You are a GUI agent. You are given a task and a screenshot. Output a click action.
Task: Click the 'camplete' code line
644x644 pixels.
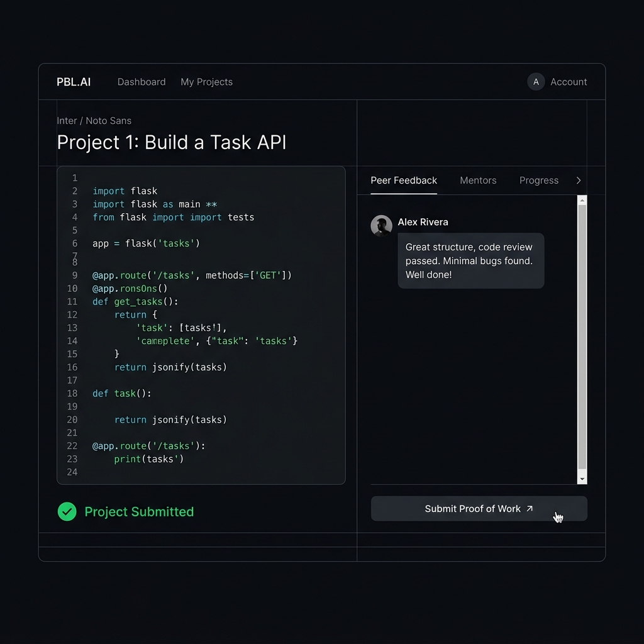[216, 341]
